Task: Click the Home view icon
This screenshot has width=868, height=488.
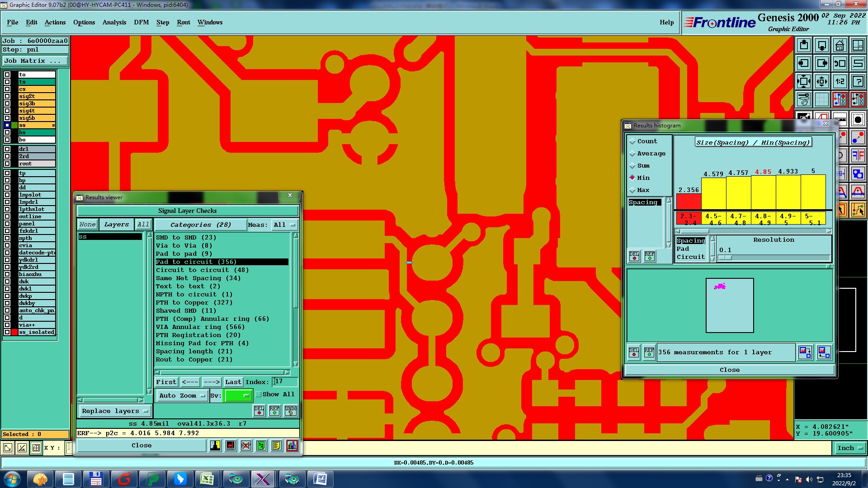Action: pos(840,45)
